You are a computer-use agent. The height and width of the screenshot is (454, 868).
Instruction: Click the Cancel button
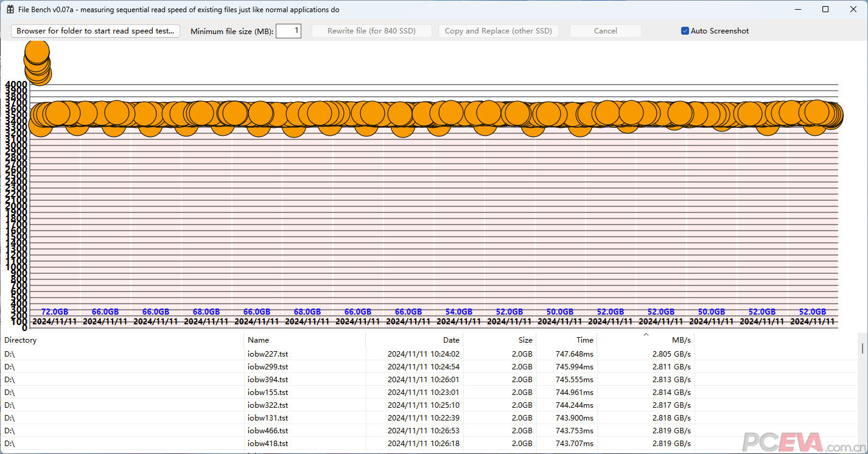point(605,31)
